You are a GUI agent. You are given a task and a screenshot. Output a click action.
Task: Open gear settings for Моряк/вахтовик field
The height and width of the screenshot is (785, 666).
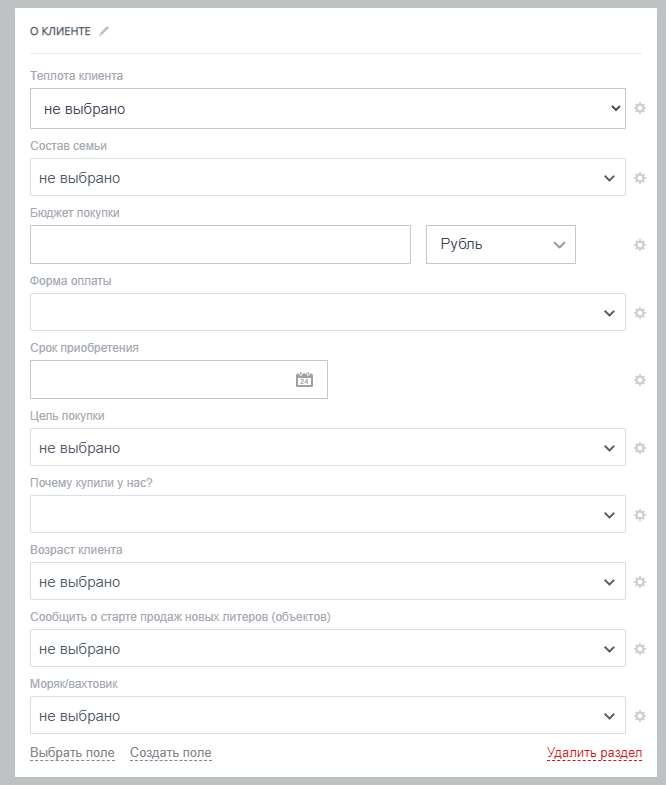pyautogui.click(x=640, y=716)
